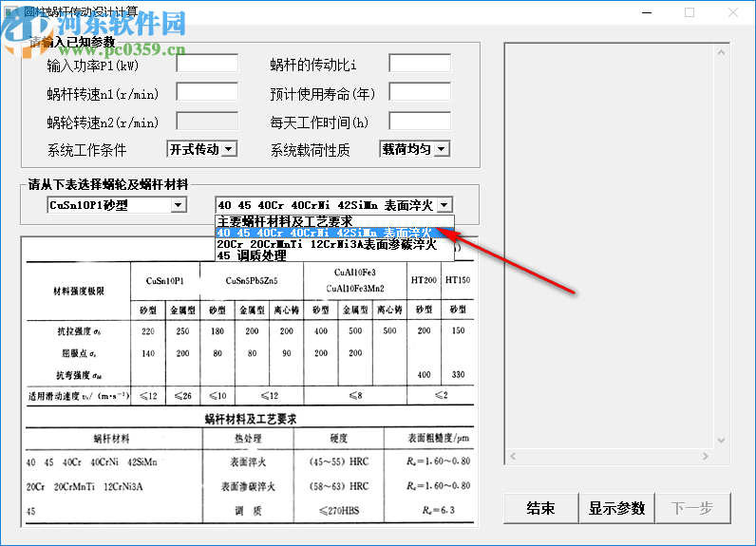Click the results panel scroll-down arrow

(x=721, y=440)
